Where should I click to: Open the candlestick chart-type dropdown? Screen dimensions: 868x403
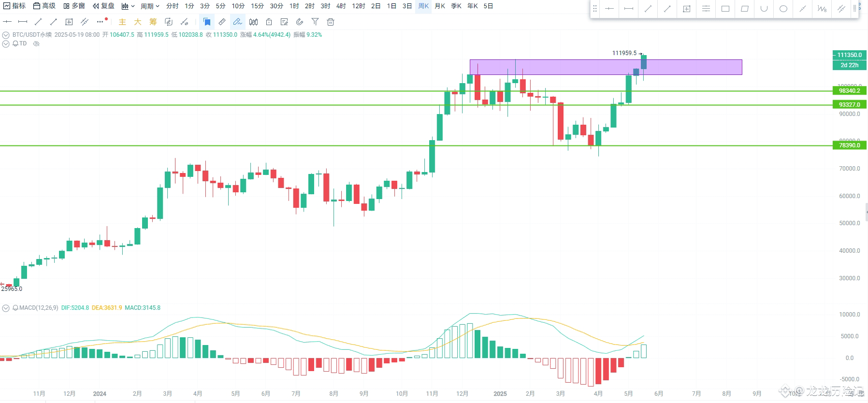pyautogui.click(x=128, y=6)
